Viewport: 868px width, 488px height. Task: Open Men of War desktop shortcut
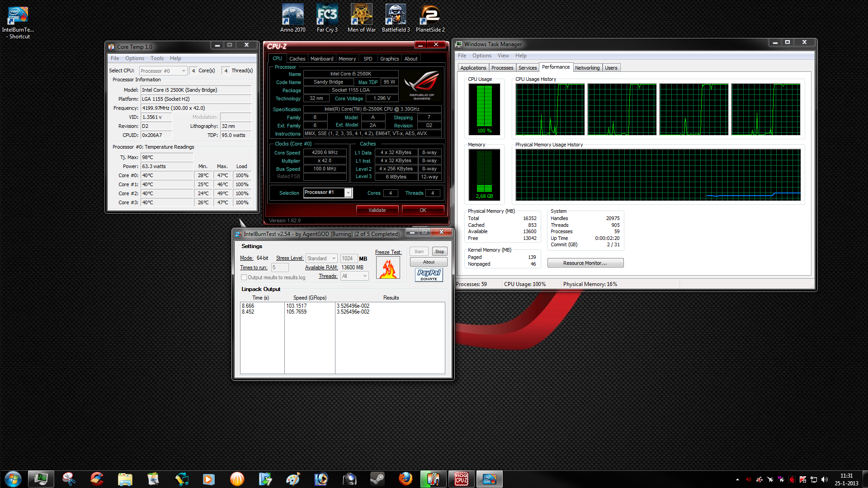click(361, 19)
